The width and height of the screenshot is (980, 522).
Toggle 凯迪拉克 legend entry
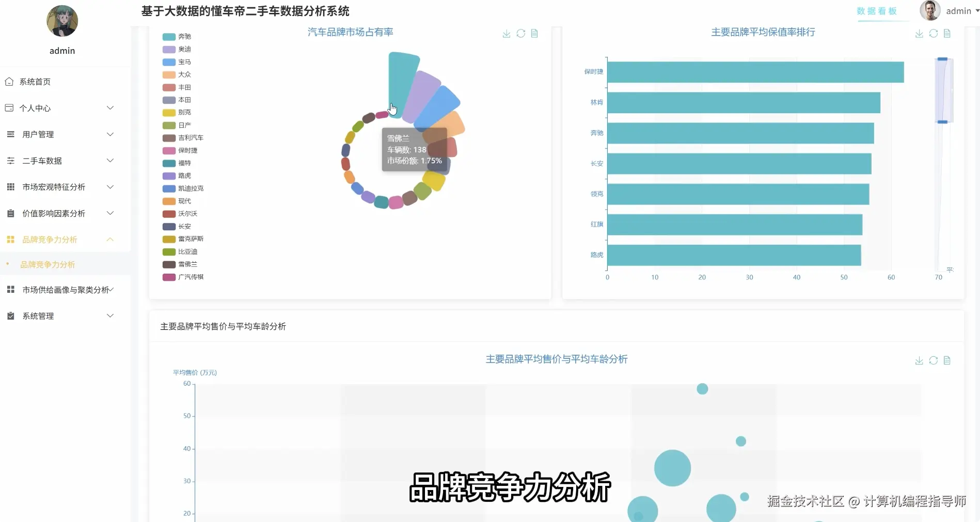click(x=183, y=188)
